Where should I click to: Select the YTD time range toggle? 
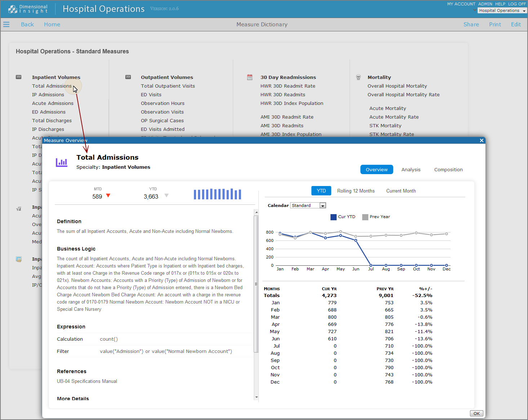tap(321, 191)
